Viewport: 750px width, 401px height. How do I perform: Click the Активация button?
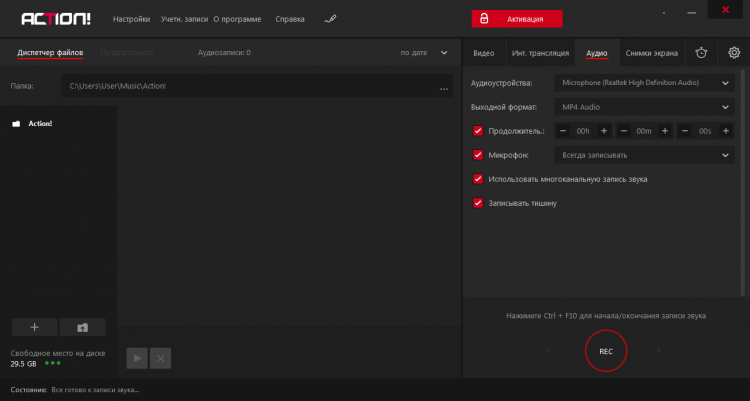coord(517,19)
